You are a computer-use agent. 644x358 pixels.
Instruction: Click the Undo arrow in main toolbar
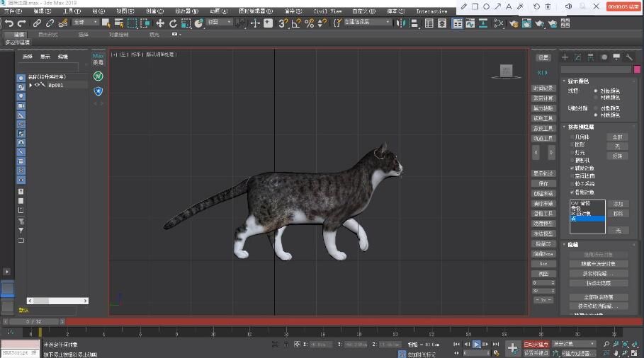9,23
